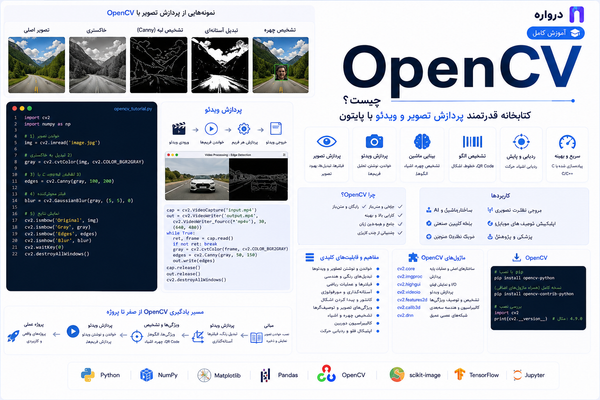Image resolution: width=600 pixels, height=400 pixels.
Task: Click the open book icon beside مبانی
Action: [x=256, y=338]
